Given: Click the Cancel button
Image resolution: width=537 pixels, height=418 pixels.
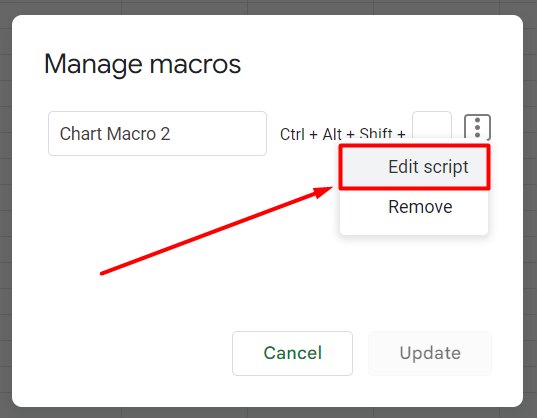Looking at the screenshot, I should click(x=292, y=353).
